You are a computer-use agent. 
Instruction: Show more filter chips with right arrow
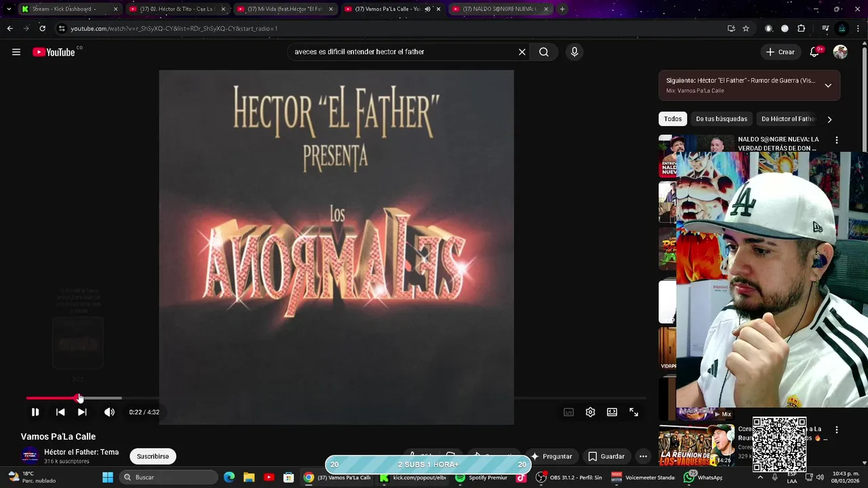(x=829, y=119)
